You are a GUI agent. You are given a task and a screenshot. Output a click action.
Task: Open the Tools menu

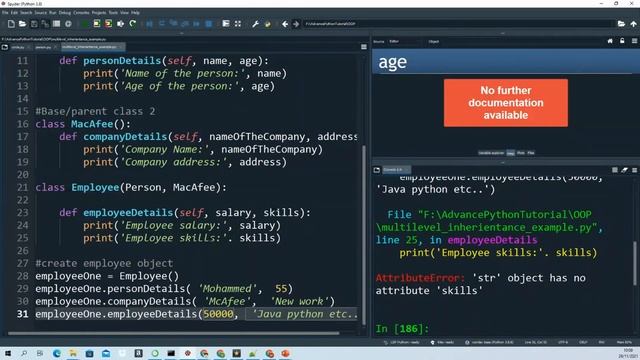(113, 13)
